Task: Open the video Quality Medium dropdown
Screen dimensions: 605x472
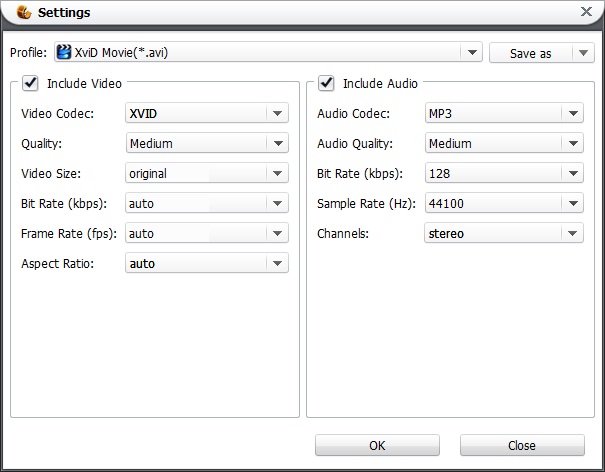Action: (207, 143)
